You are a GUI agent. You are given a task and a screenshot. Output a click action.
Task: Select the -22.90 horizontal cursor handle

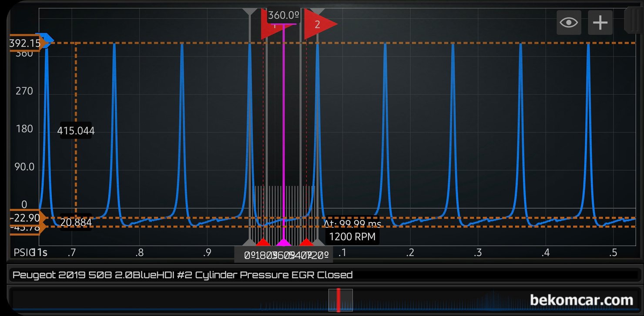click(25, 218)
